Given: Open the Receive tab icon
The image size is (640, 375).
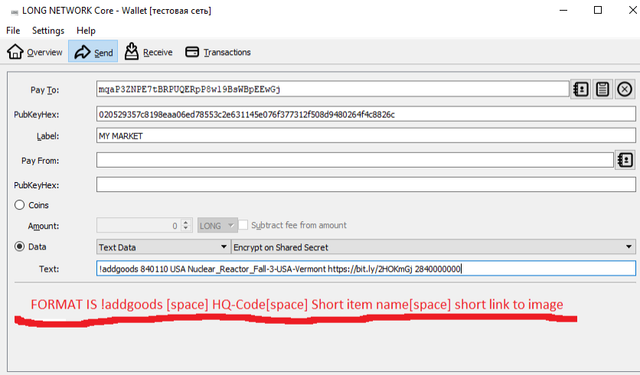Looking at the screenshot, I should [131, 51].
